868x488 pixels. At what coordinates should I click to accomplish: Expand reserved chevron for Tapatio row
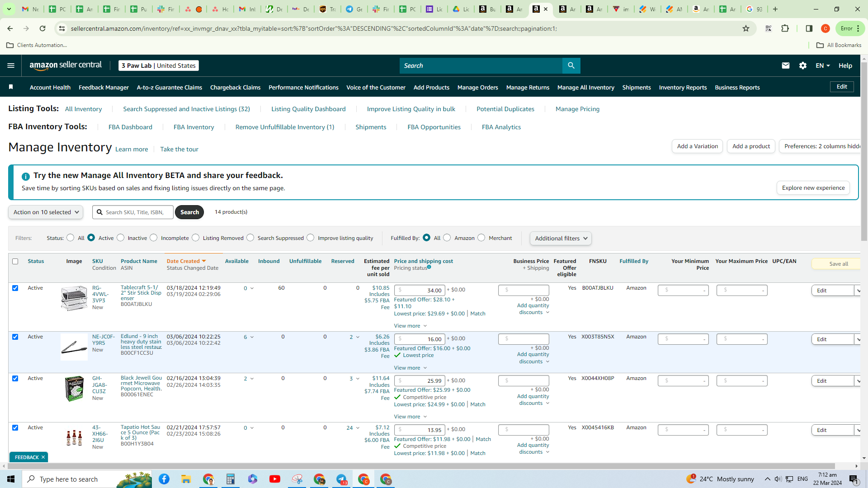point(358,428)
